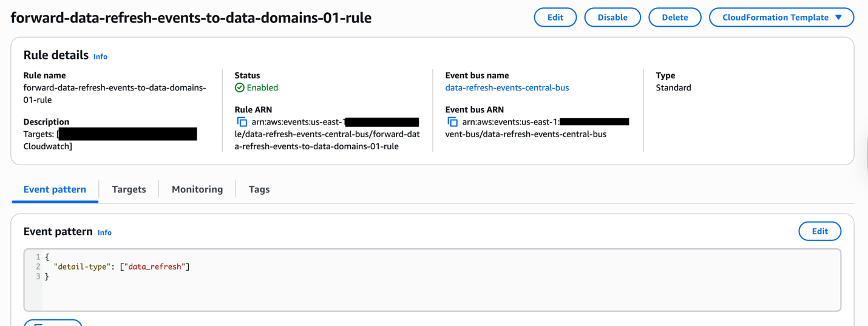Open Info link next to Event pattern heading
Viewport: 868px width, 326px height.
pyautogui.click(x=104, y=233)
